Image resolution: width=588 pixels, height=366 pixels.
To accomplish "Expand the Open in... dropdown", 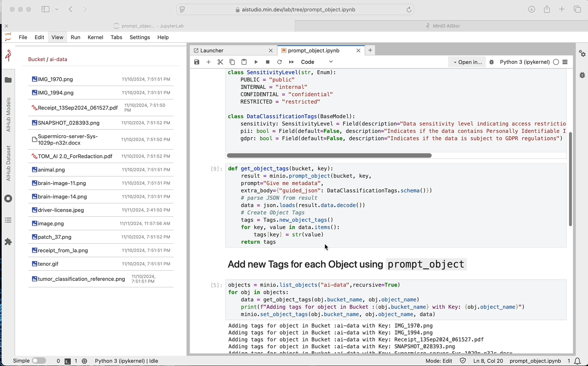I will pos(467,62).
